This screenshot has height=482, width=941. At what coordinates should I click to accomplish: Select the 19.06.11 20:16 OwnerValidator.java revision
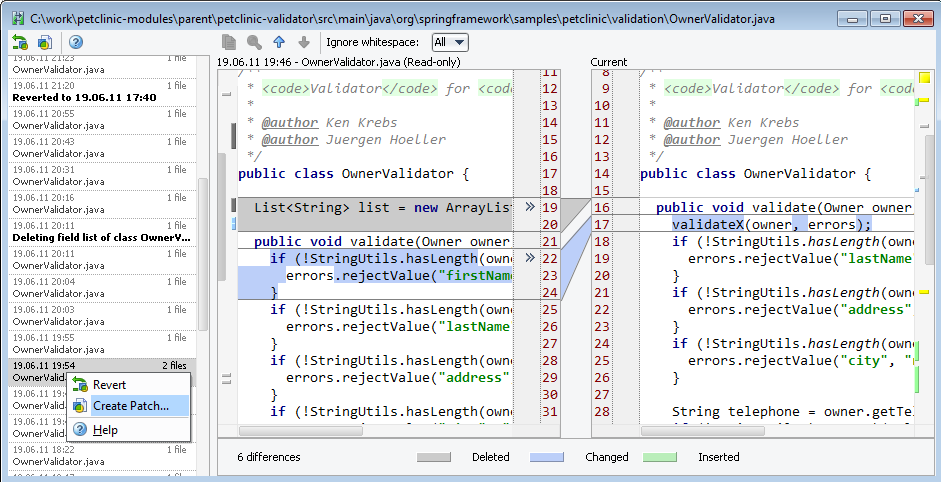(x=102, y=203)
